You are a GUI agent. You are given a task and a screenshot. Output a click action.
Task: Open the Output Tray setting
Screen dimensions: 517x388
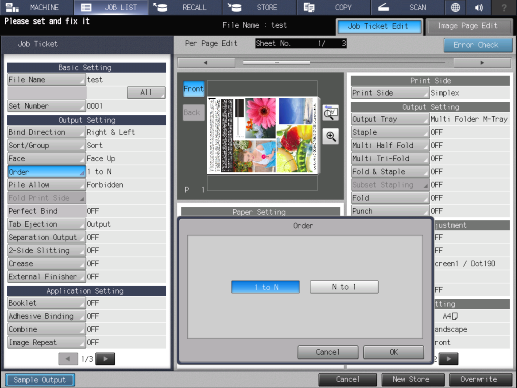click(390, 119)
